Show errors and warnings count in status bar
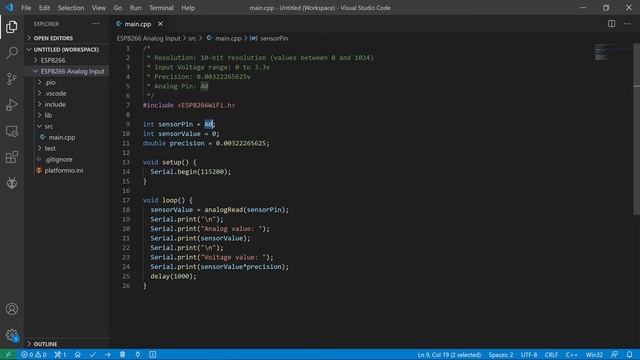The height and width of the screenshot is (360, 640). tap(33, 355)
